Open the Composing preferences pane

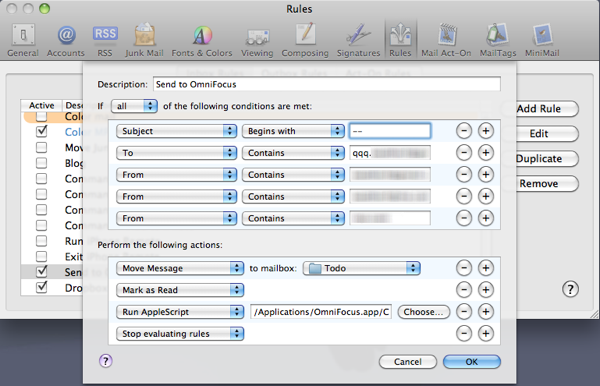pyautogui.click(x=305, y=40)
